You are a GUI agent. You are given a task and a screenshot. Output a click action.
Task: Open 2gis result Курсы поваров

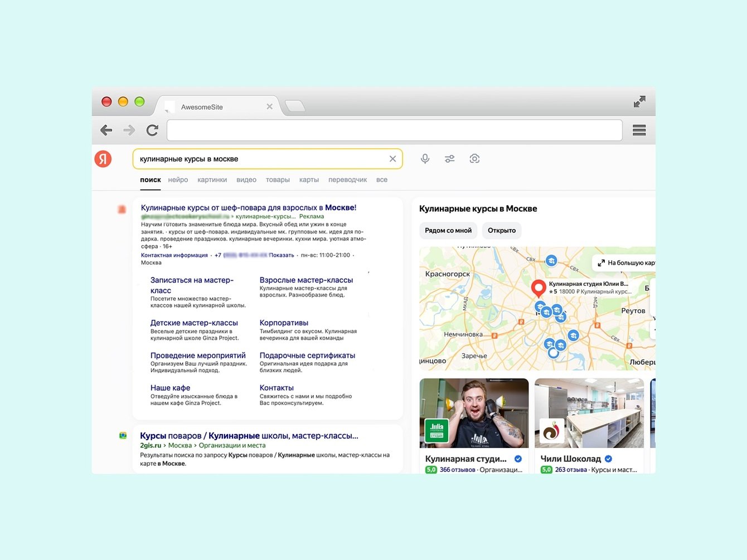coord(249,436)
